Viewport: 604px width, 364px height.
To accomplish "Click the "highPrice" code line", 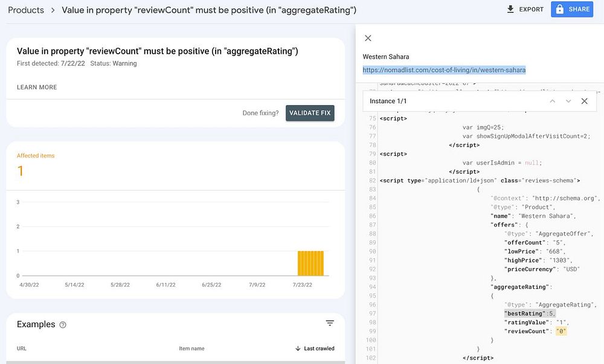I will 539,261.
